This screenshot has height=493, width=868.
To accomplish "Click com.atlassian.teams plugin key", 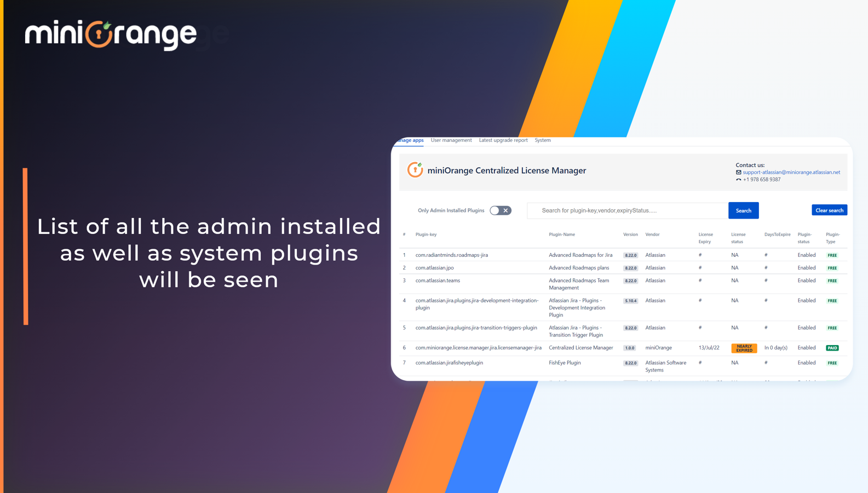I will (x=438, y=280).
